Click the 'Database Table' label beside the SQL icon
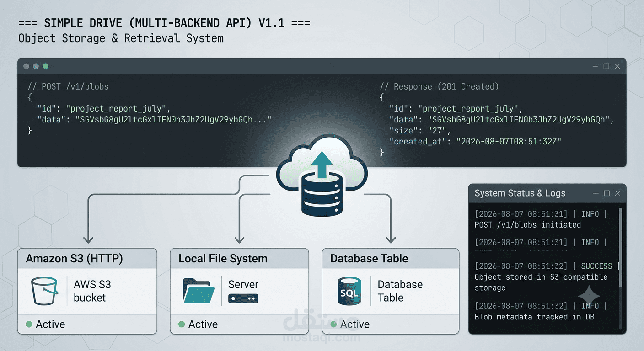 coord(400,291)
